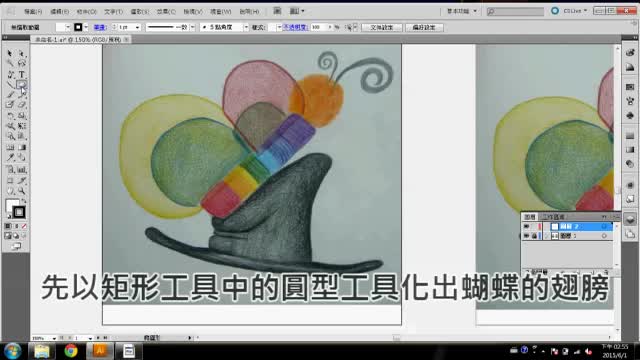Open the 檔案(F) menu
This screenshot has width=640, height=360.
click(x=33, y=11)
